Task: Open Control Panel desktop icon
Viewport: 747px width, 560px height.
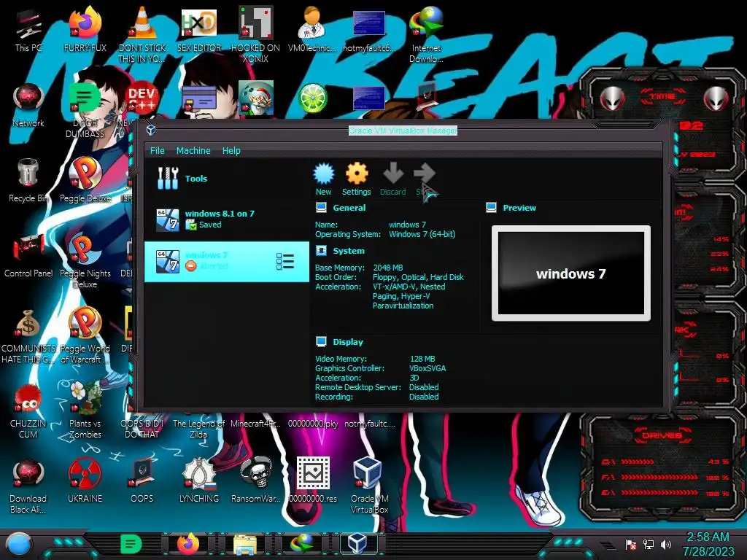Action: [28, 256]
